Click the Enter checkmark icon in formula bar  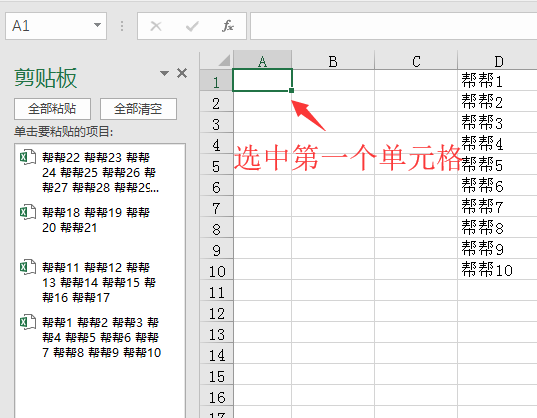point(192,26)
